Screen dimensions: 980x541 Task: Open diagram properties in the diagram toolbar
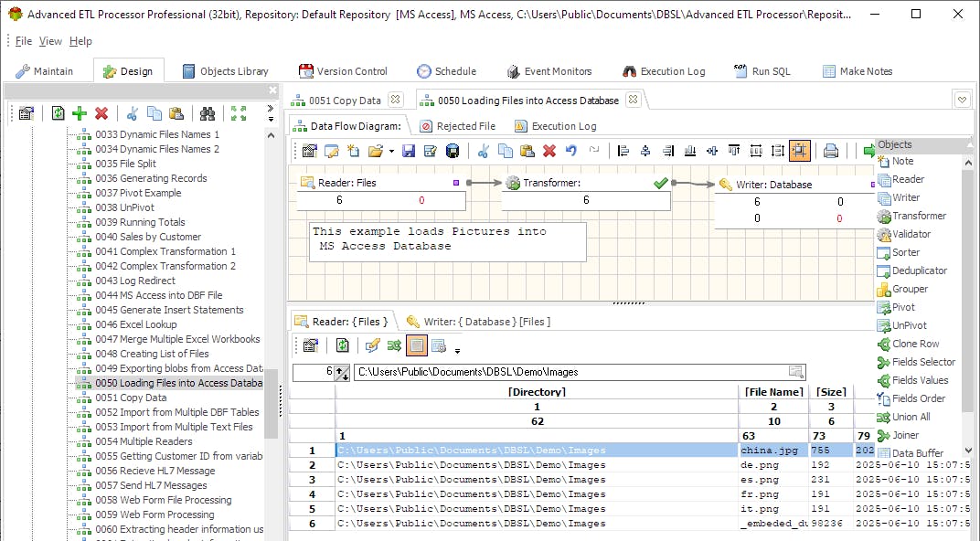[309, 151]
